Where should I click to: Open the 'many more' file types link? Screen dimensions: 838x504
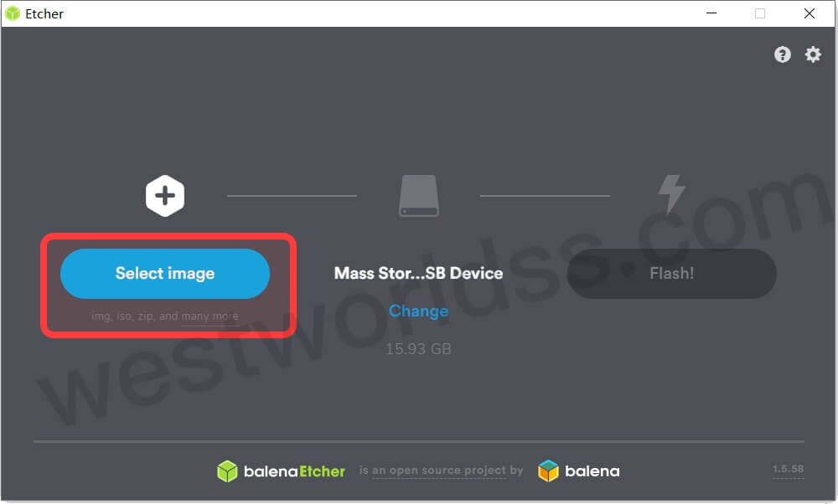coord(209,316)
